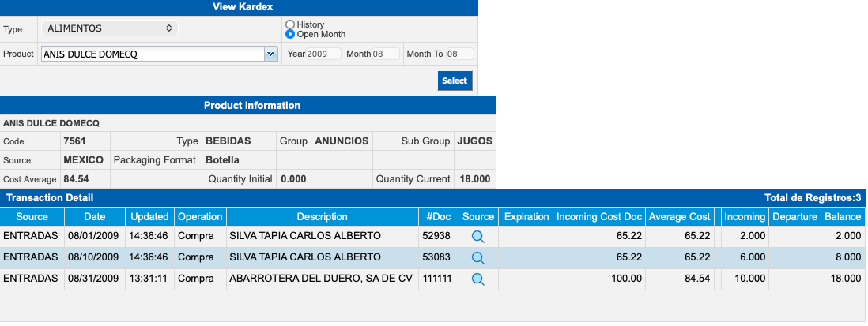Open source details for document 52938

477,236
